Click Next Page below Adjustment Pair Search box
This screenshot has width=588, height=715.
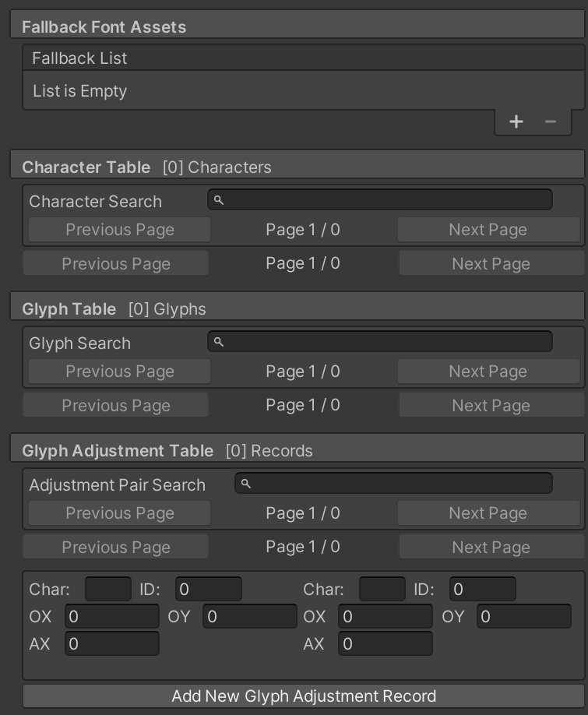coord(491,547)
